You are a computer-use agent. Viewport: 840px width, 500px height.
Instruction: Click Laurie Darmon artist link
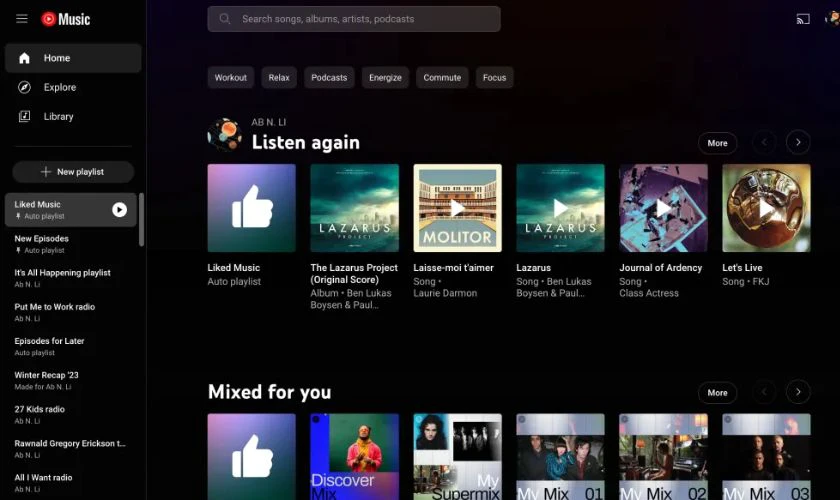[x=445, y=293]
